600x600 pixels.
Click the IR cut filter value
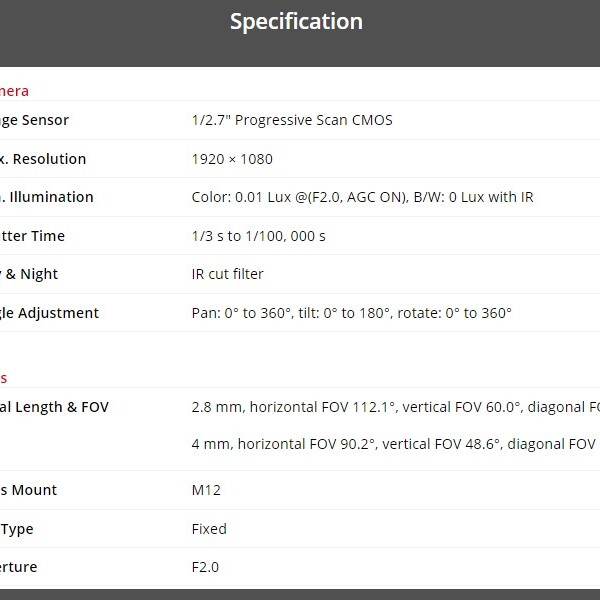(227, 274)
